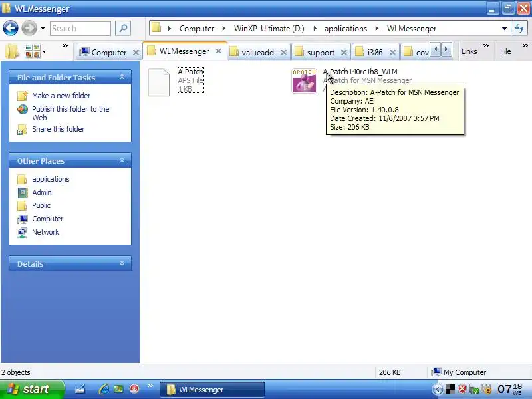
Task: Close the Computer tab
Action: coord(136,53)
